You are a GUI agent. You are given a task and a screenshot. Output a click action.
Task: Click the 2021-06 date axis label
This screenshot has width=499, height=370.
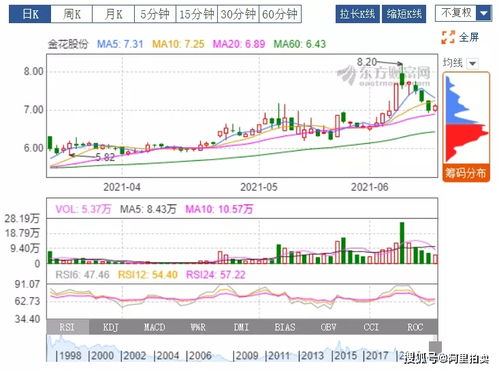(370, 187)
